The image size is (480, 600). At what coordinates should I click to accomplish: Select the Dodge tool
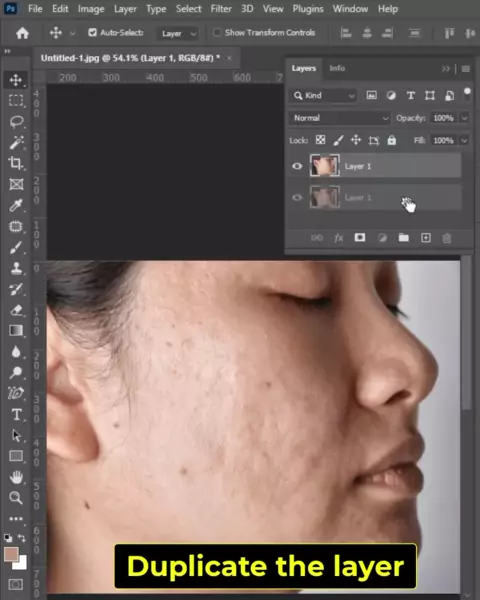(16, 372)
